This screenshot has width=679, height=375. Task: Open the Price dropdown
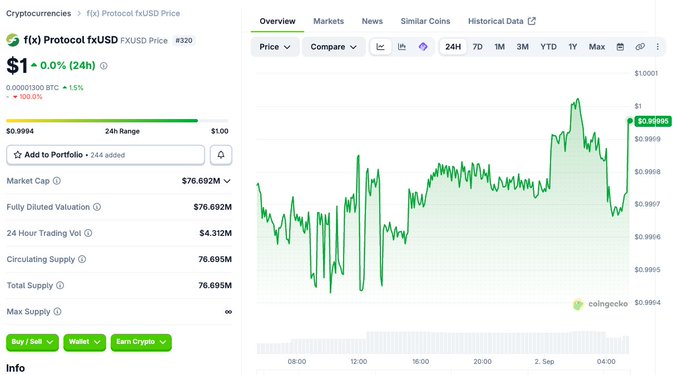pyautogui.click(x=275, y=47)
